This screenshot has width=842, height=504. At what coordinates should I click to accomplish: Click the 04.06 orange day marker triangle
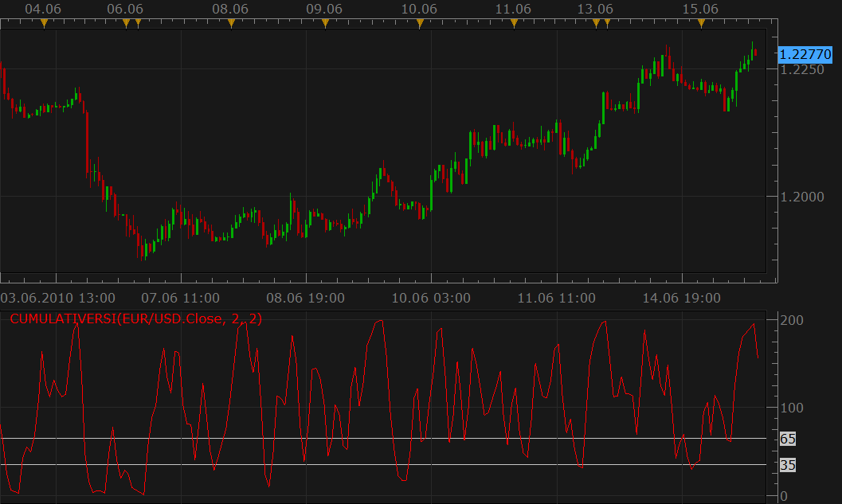[44, 23]
